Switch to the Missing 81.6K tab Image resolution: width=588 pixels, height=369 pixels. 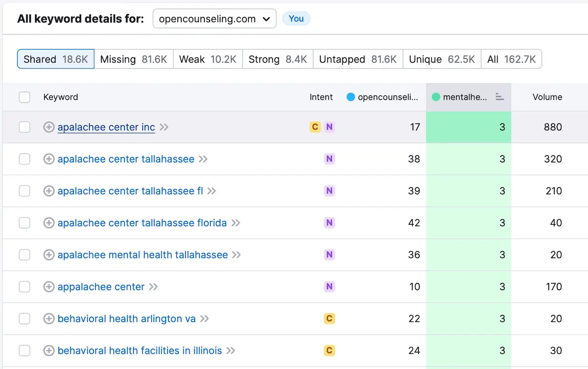133,59
